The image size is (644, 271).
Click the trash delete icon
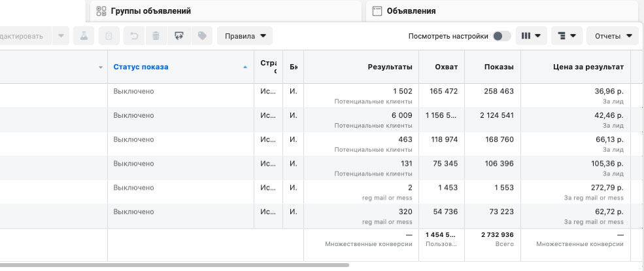(156, 36)
